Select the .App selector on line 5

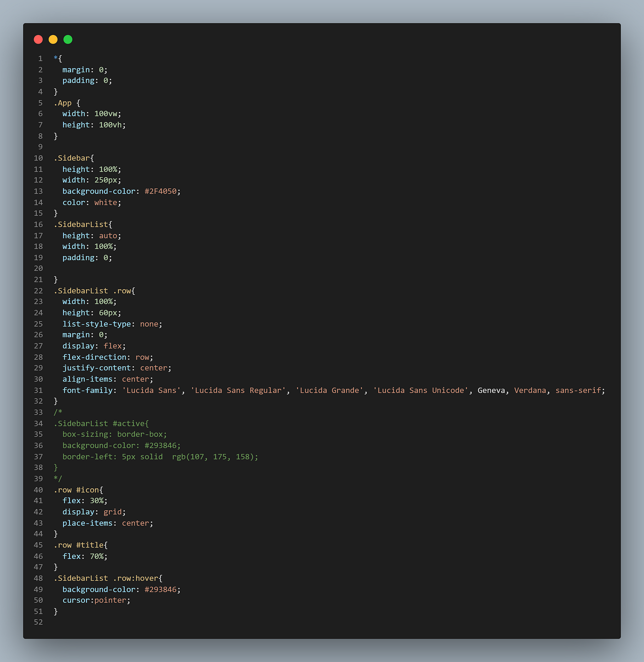[x=64, y=103]
